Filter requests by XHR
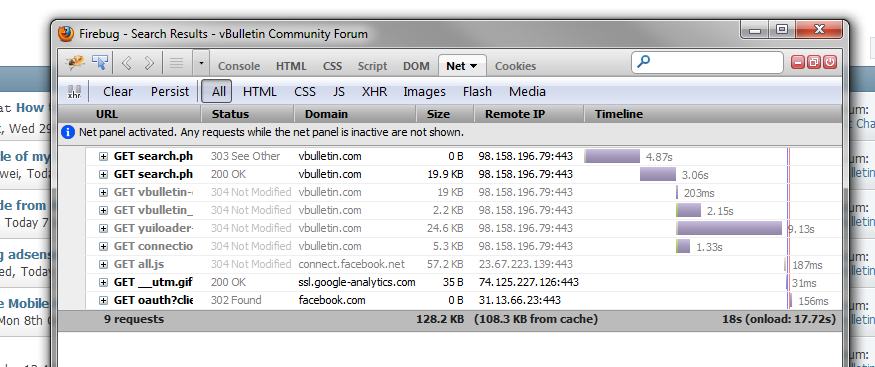 coord(374,91)
